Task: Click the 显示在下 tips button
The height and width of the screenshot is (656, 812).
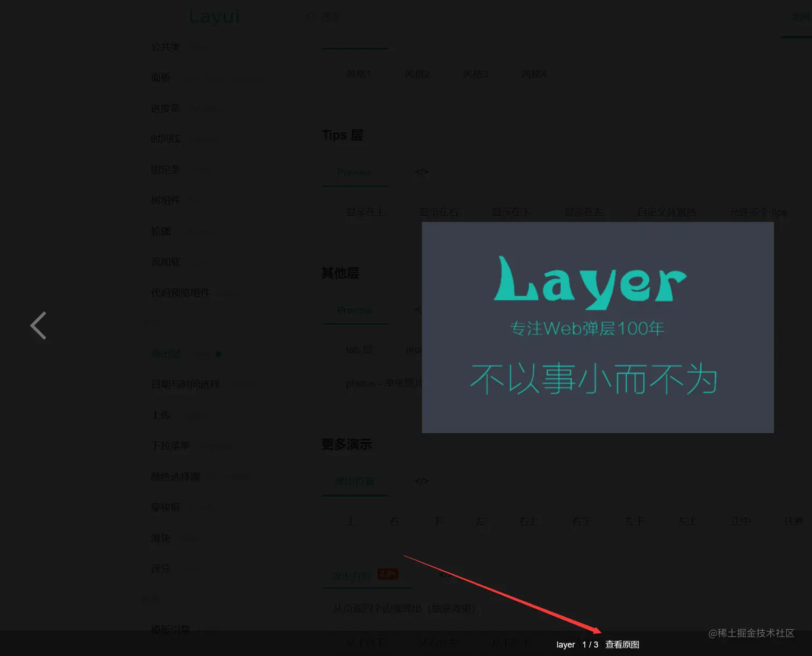Action: click(511, 212)
